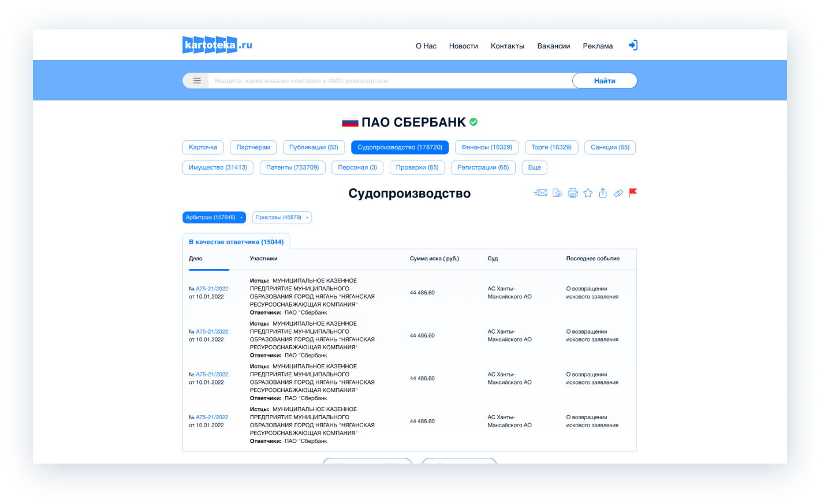Open the Финансы (16329) tab
The height and width of the screenshot is (504, 824).
point(487,147)
